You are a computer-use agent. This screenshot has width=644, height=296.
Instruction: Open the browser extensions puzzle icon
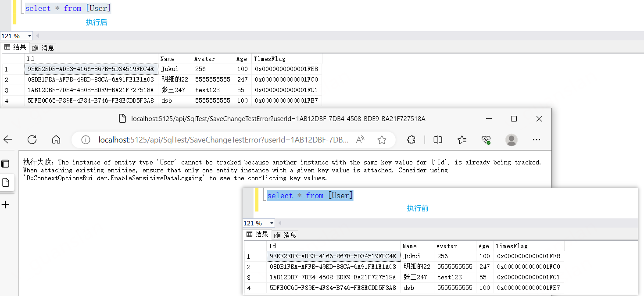click(x=411, y=140)
